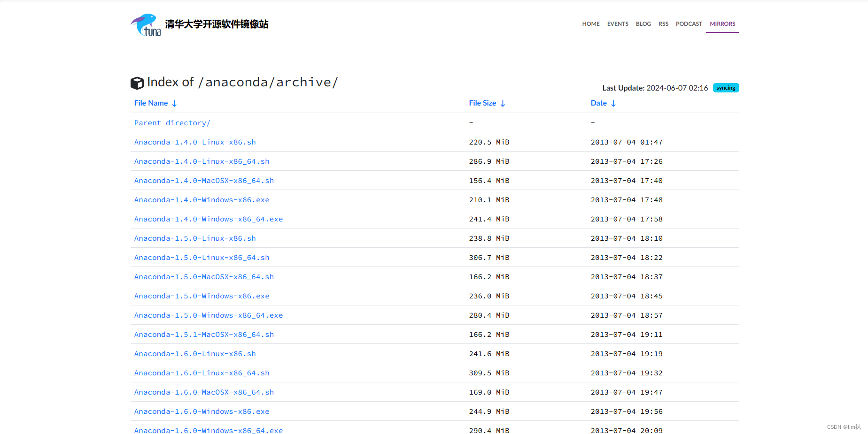Click the Index of /anaconda/archive/ heading

tap(242, 82)
